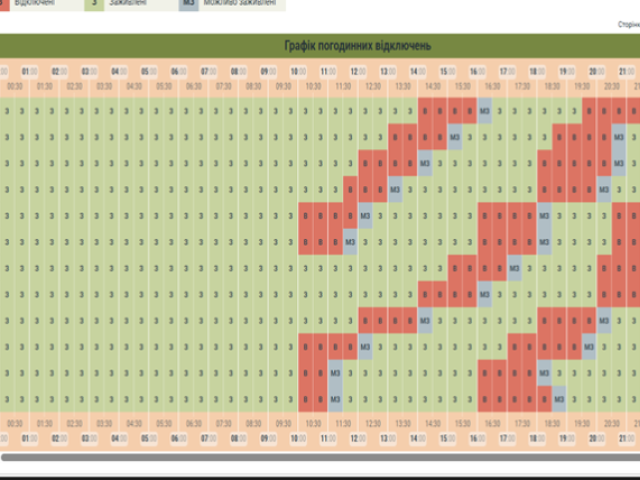The height and width of the screenshot is (480, 640).
Task: Select the 09:30 half-hour label in footer
Action: pyautogui.click(x=284, y=424)
